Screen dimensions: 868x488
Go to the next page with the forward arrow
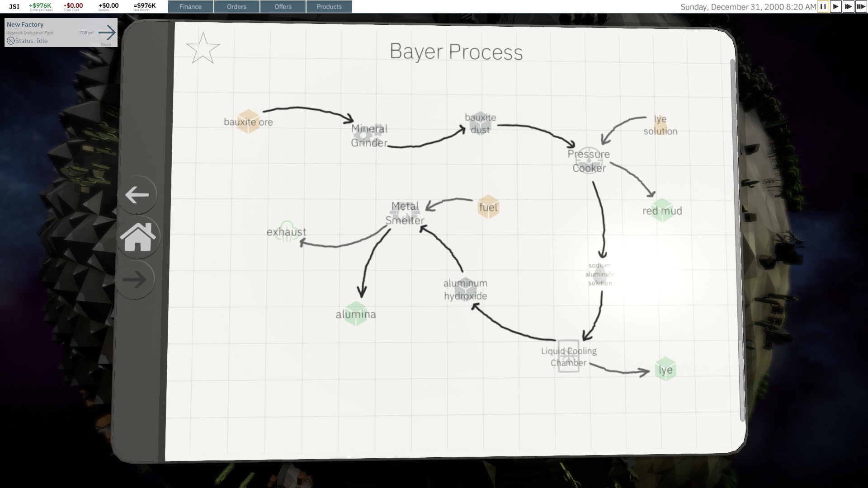click(x=135, y=279)
